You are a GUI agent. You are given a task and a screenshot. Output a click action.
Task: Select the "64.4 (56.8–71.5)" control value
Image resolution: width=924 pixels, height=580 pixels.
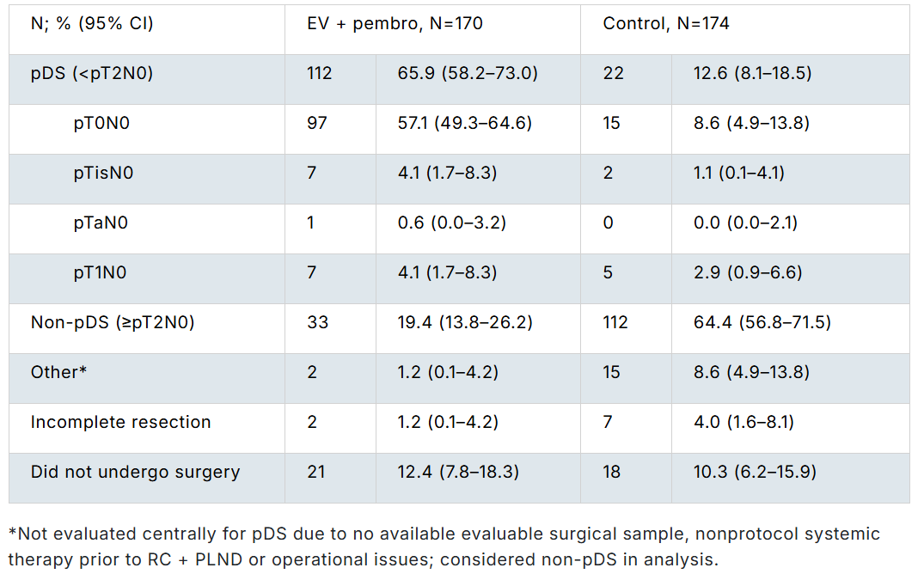click(x=762, y=323)
